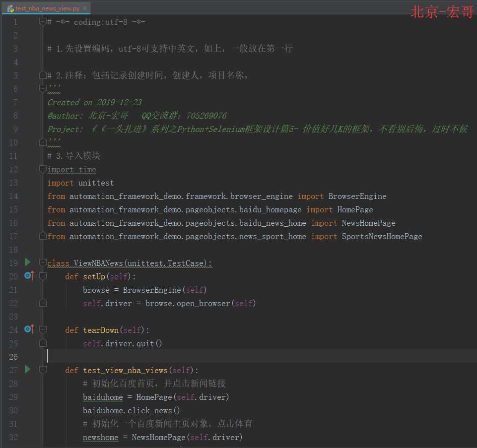Click the BrowserEngine import name on line 14
The width and height of the screenshot is (477, 448).
(x=357, y=196)
